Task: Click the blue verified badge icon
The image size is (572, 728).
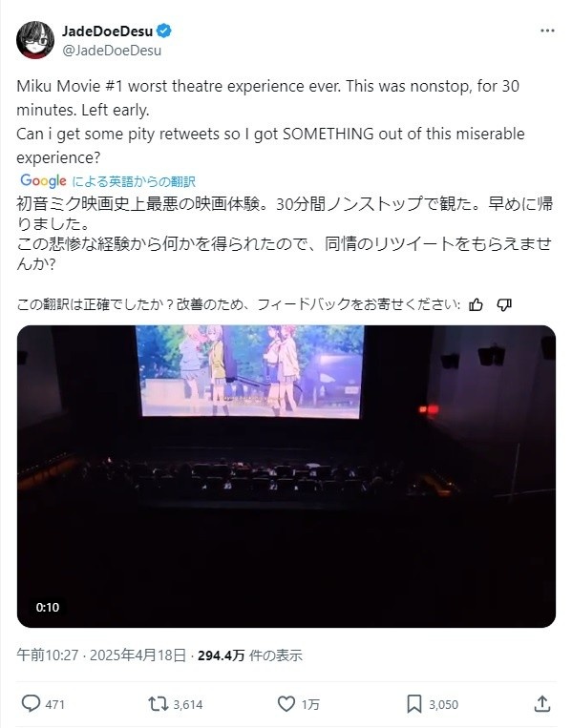Action: coord(163,31)
